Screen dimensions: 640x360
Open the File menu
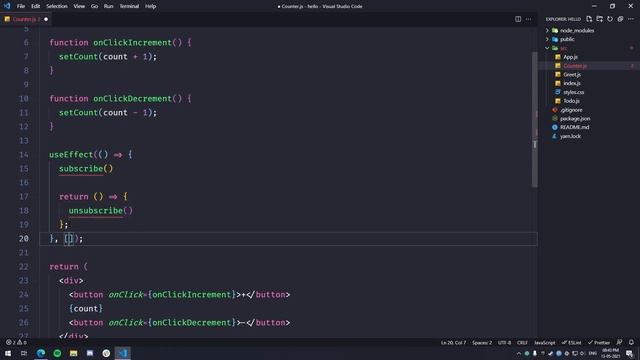(x=21, y=6)
